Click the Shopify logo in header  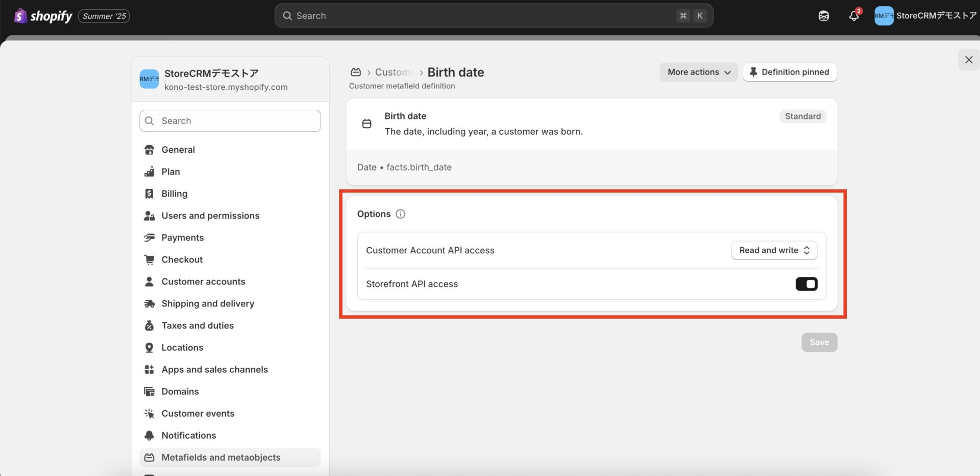(43, 16)
